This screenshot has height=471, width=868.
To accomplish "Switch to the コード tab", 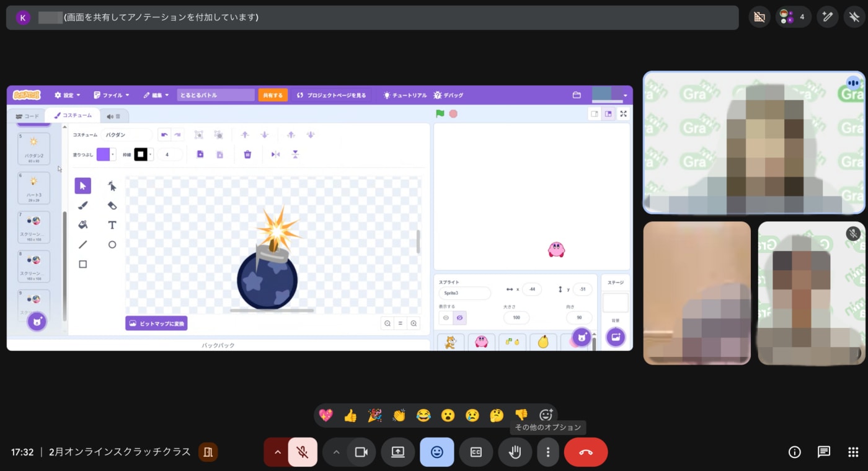I will pos(27,116).
